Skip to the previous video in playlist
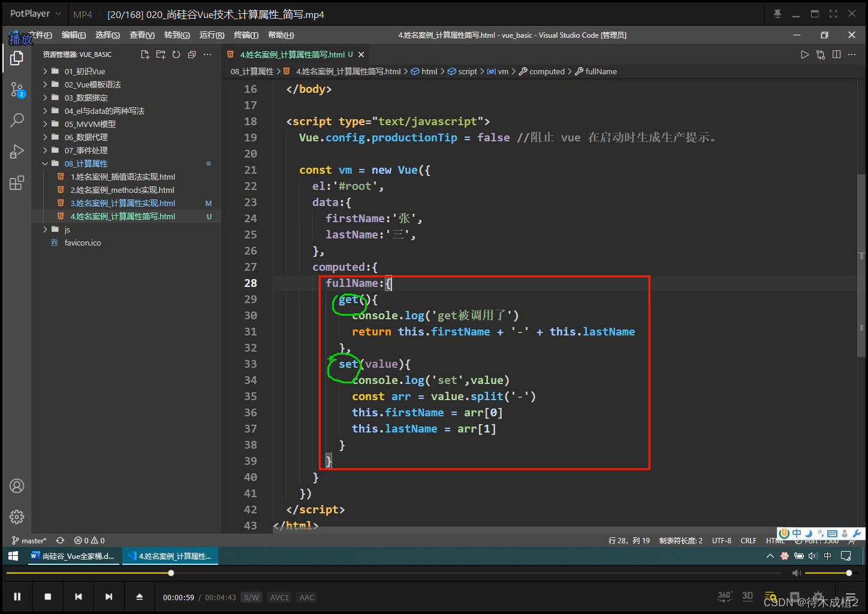The height and width of the screenshot is (614, 868). tap(78, 597)
